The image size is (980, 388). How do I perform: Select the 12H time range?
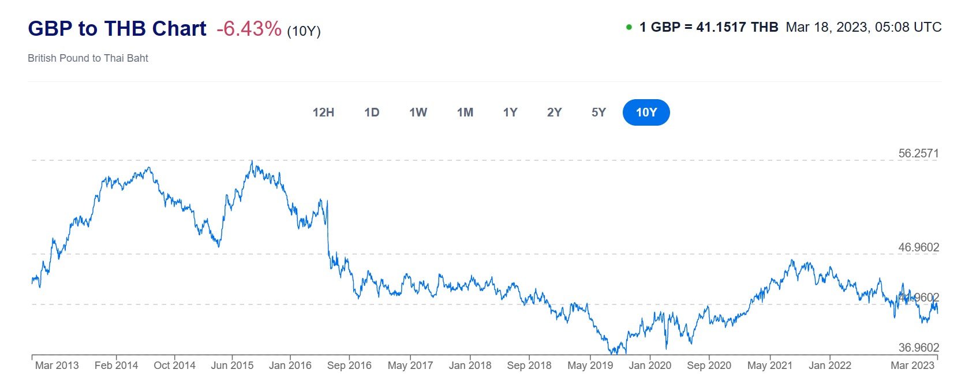click(323, 112)
